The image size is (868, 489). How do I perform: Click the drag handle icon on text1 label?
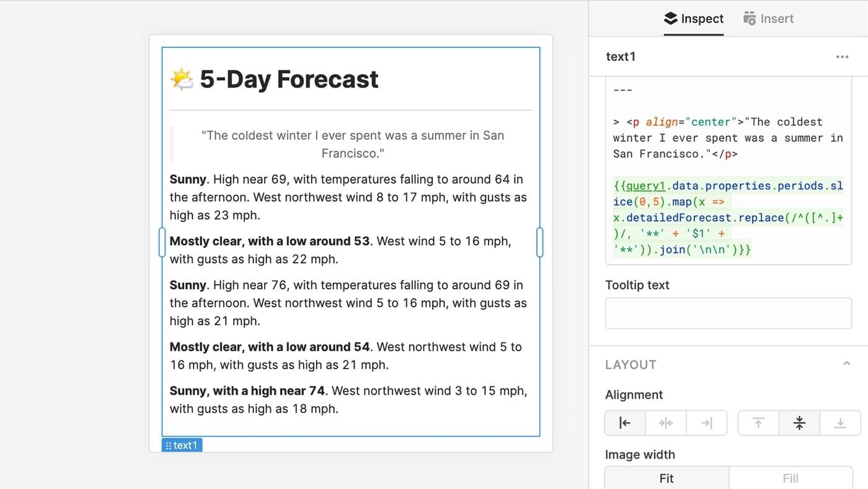169,445
